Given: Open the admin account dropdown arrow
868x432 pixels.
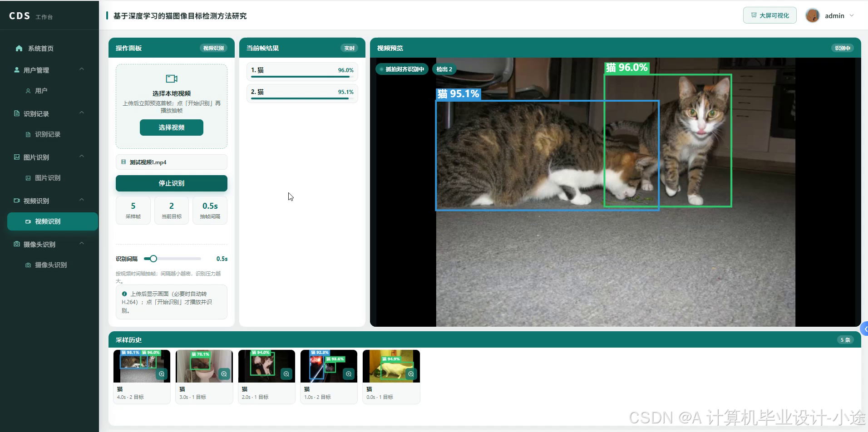Looking at the screenshot, I should [x=852, y=15].
